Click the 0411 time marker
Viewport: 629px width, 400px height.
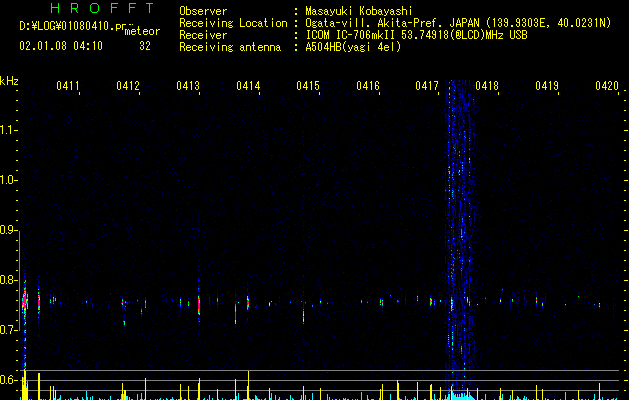67,85
